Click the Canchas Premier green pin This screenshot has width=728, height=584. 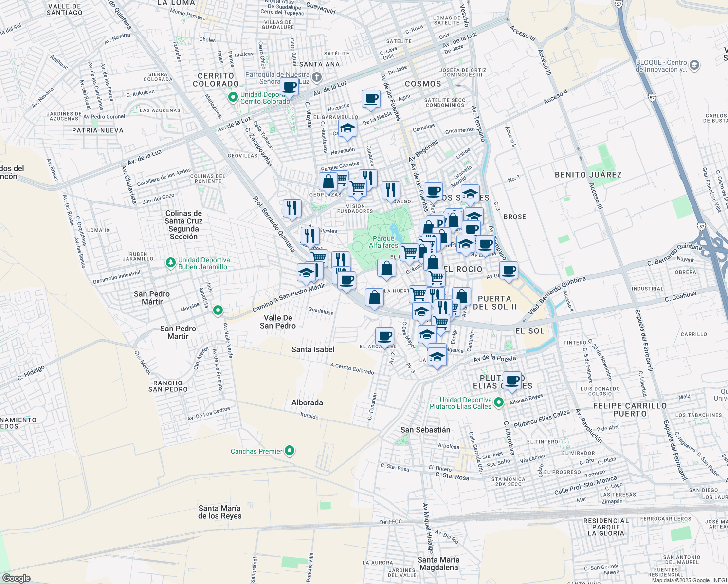click(x=289, y=451)
